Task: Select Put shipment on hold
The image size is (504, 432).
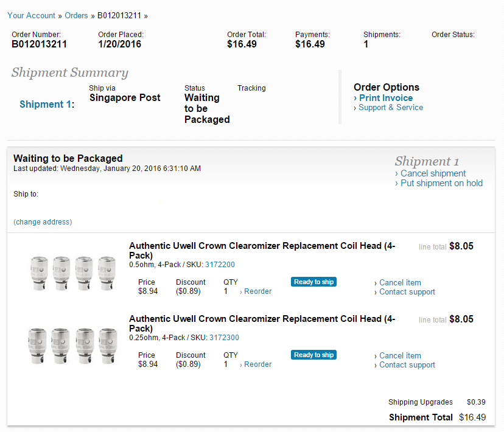Action: 441,183
